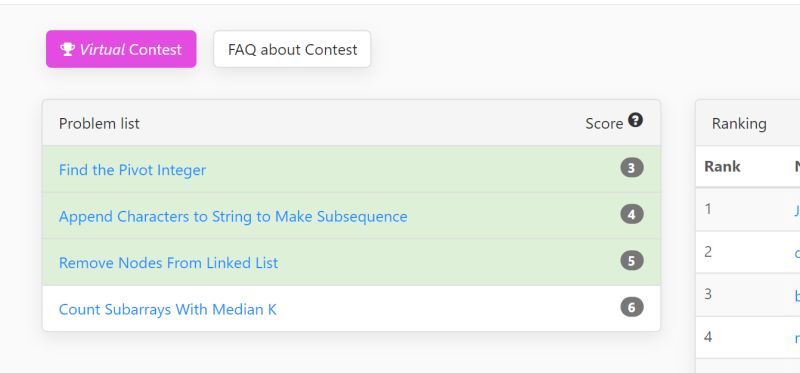Open Append Characters to String to Make Subsequence

point(233,216)
